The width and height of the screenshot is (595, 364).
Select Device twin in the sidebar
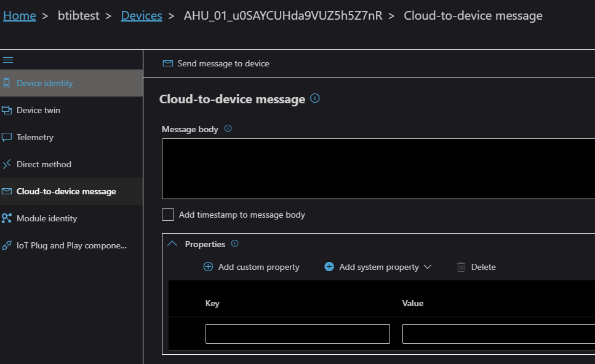coord(38,110)
